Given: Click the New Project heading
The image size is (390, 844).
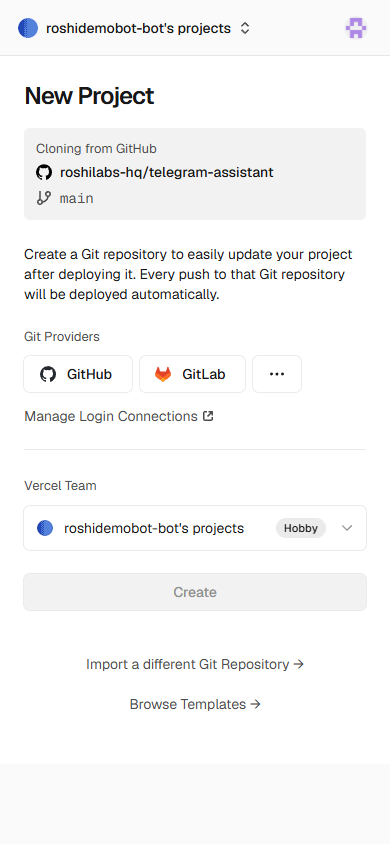Looking at the screenshot, I should (89, 96).
